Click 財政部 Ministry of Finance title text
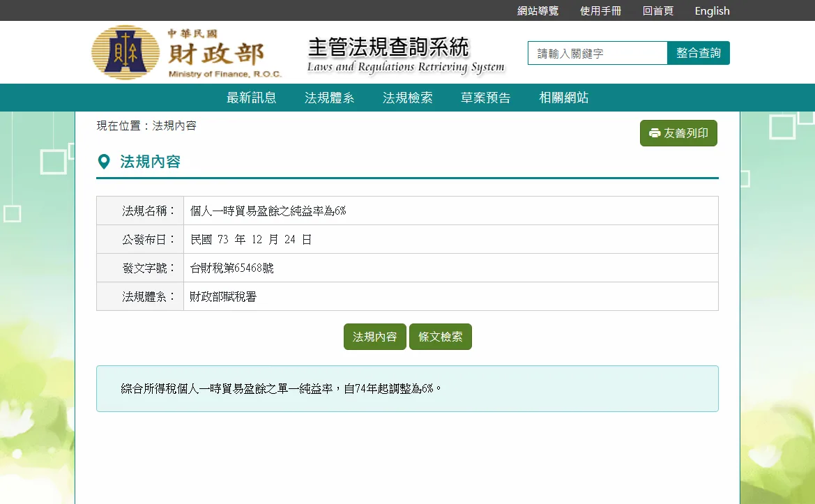This screenshot has height=504, width=815. 216,54
